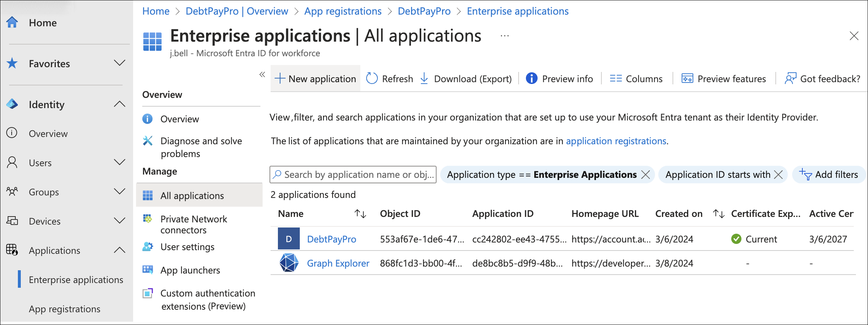868x325 pixels.
Task: Expand the Users section chevron
Action: [120, 162]
